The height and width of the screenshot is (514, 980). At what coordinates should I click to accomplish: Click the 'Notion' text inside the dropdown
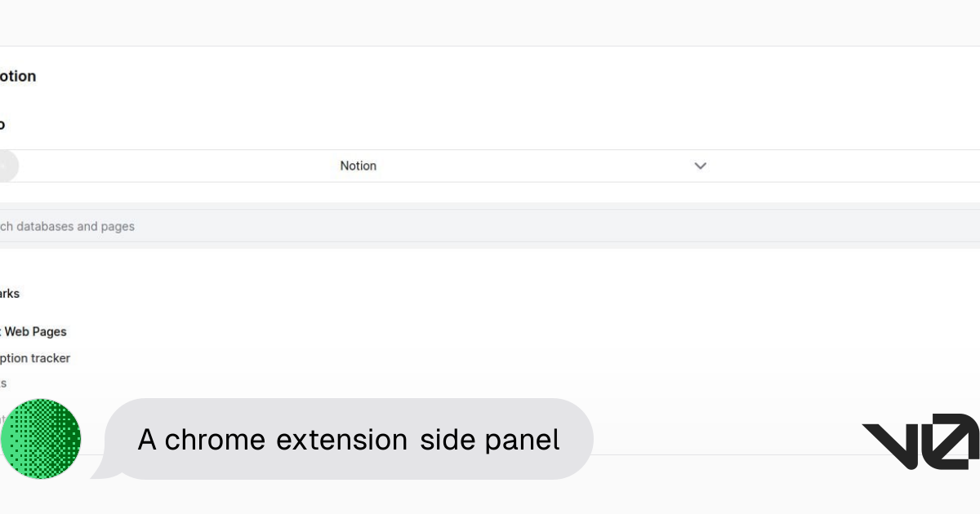pyautogui.click(x=359, y=166)
